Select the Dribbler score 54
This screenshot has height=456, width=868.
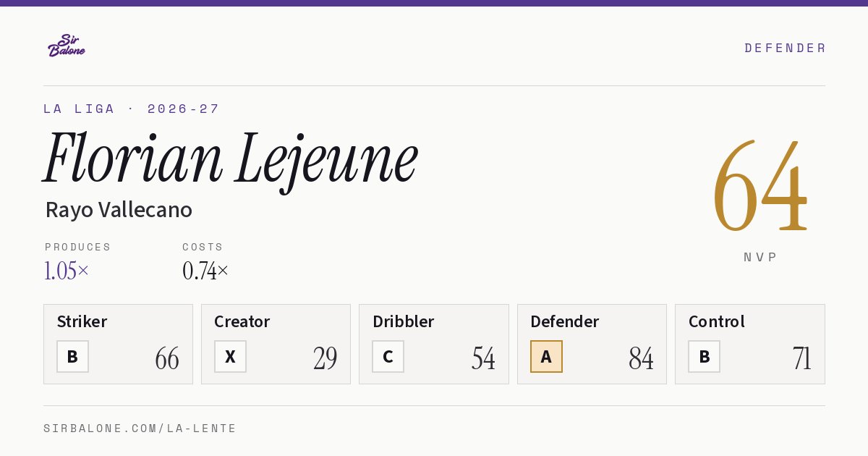pyautogui.click(x=483, y=358)
